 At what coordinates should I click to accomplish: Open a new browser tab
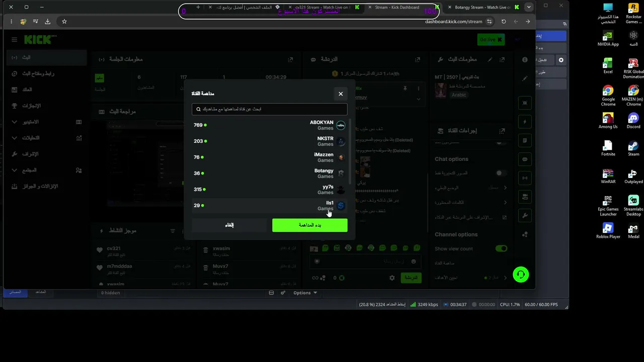coord(198,7)
